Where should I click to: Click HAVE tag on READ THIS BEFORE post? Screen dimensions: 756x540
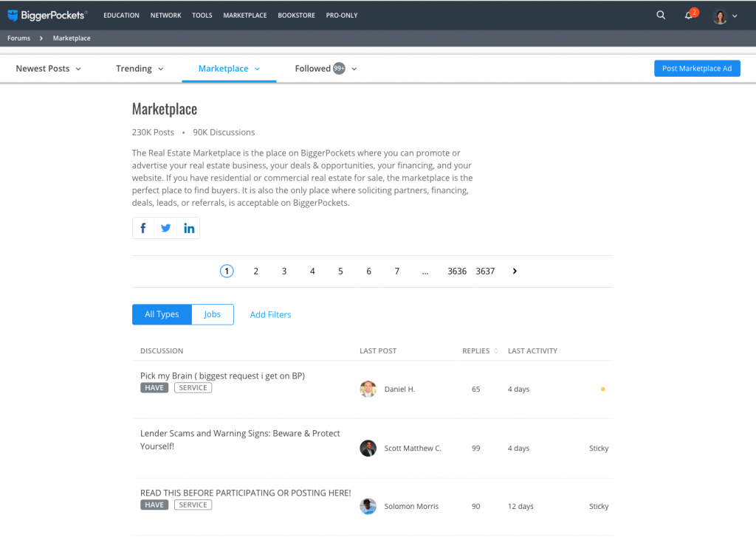click(154, 505)
